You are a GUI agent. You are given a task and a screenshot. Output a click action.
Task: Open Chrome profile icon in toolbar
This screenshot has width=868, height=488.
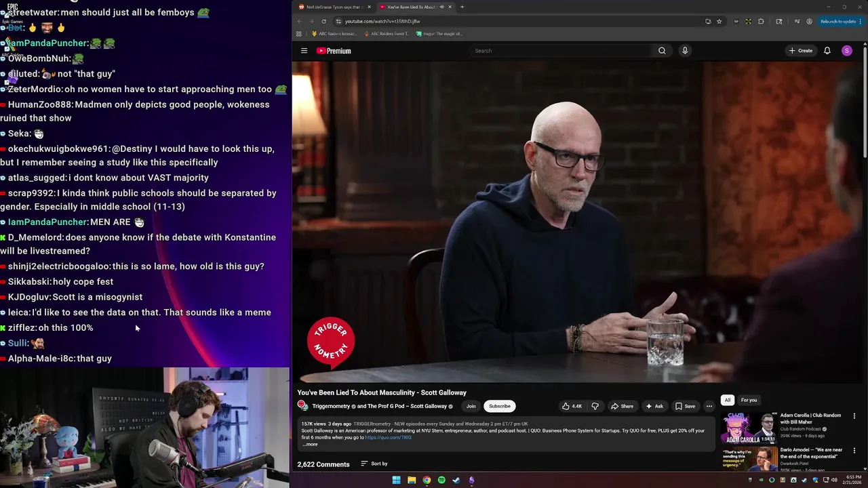click(809, 21)
